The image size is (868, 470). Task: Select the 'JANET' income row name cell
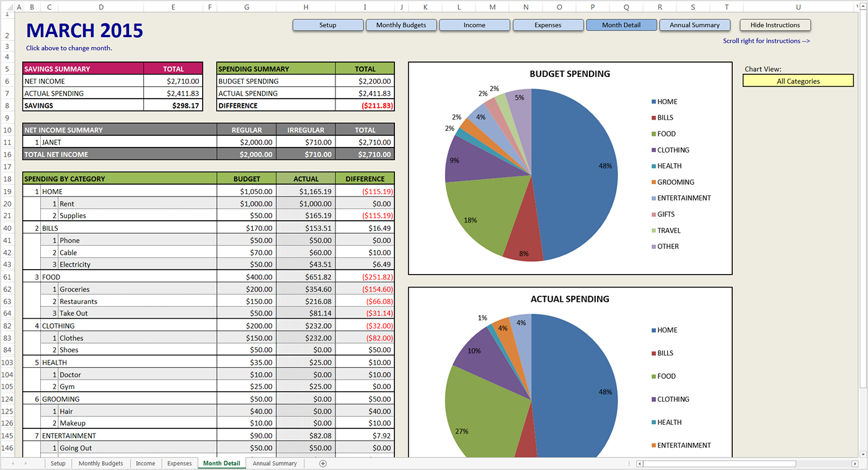coord(129,142)
